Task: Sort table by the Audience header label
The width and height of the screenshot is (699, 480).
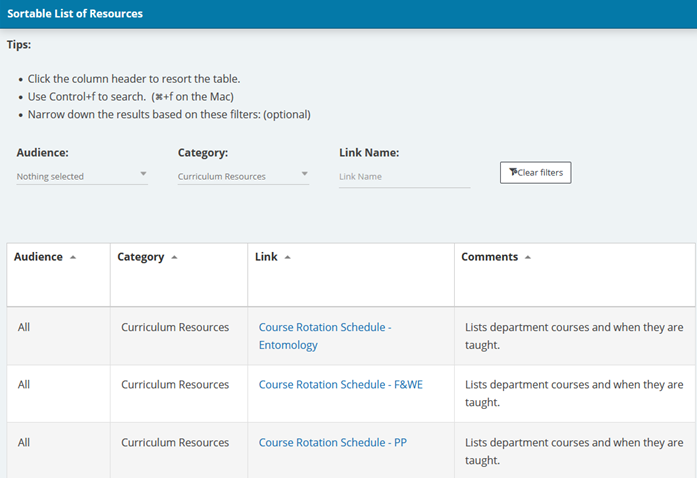Action: tap(38, 257)
